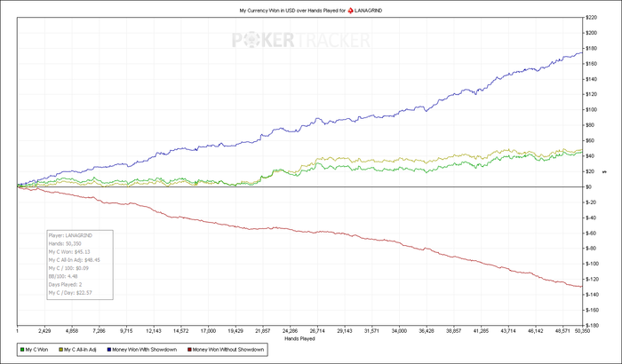
Task: Click the 46,142 x-axis tick label
Action: (x=536, y=330)
